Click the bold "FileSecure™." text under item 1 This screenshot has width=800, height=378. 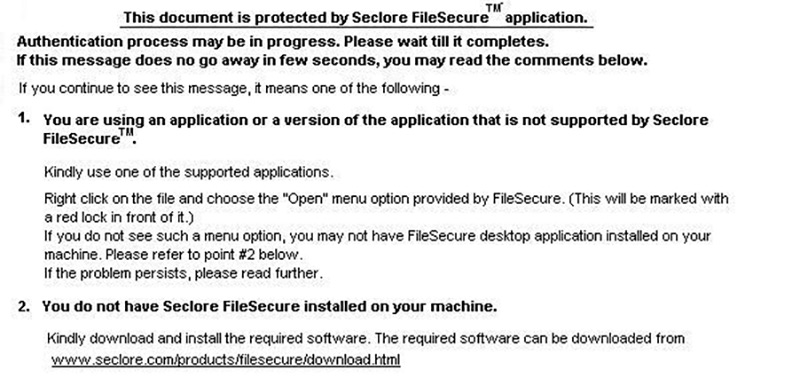coord(90,137)
